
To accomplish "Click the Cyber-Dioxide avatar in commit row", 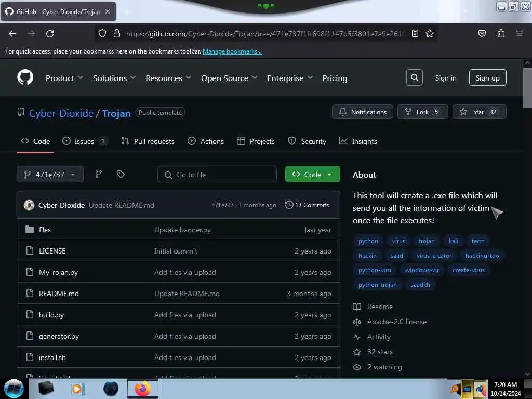I will click(29, 205).
